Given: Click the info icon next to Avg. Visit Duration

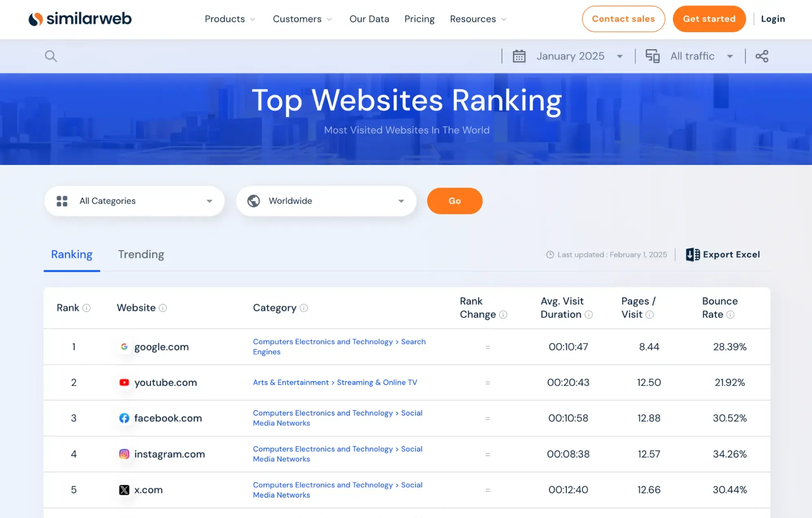Looking at the screenshot, I should coord(589,315).
